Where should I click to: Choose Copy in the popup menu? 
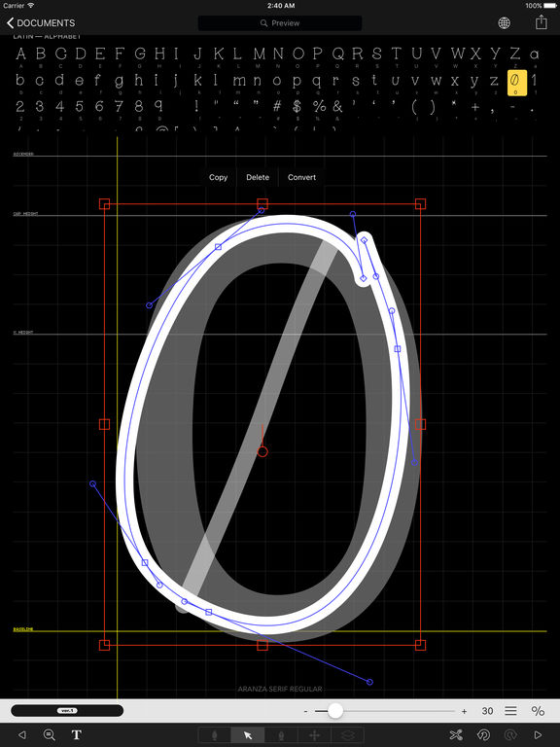coord(218,177)
